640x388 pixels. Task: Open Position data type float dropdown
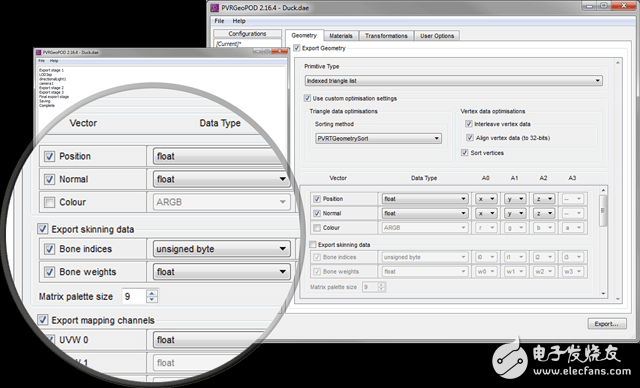pos(425,199)
